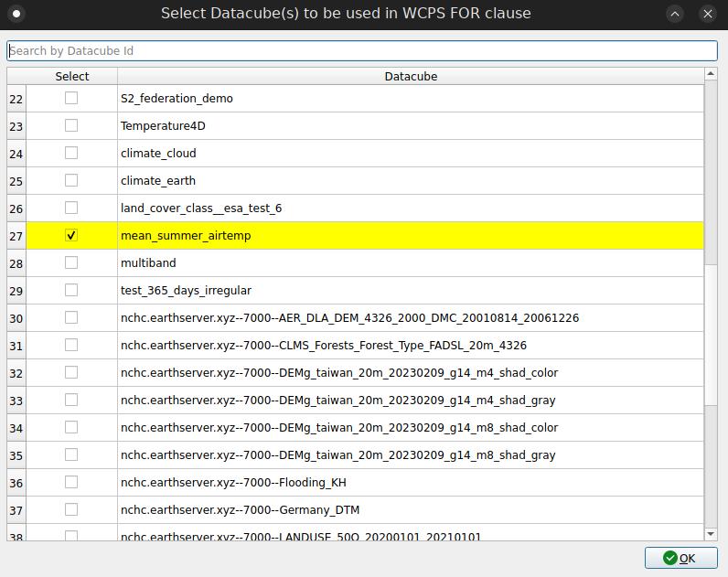Check the land_cover_class__esa_test_6 box
The width and height of the screenshot is (728, 577).
click(x=71, y=208)
